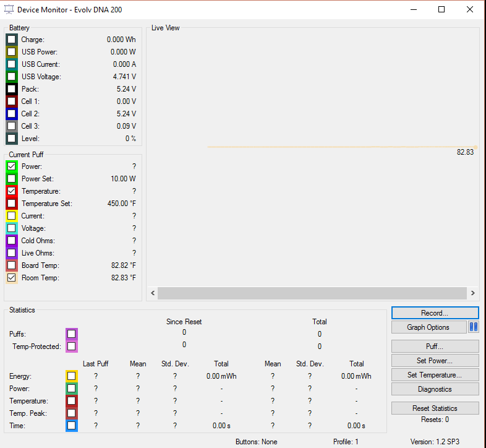486x448 pixels.
Task: Toggle the Board Temp checkbox
Action: [12, 265]
